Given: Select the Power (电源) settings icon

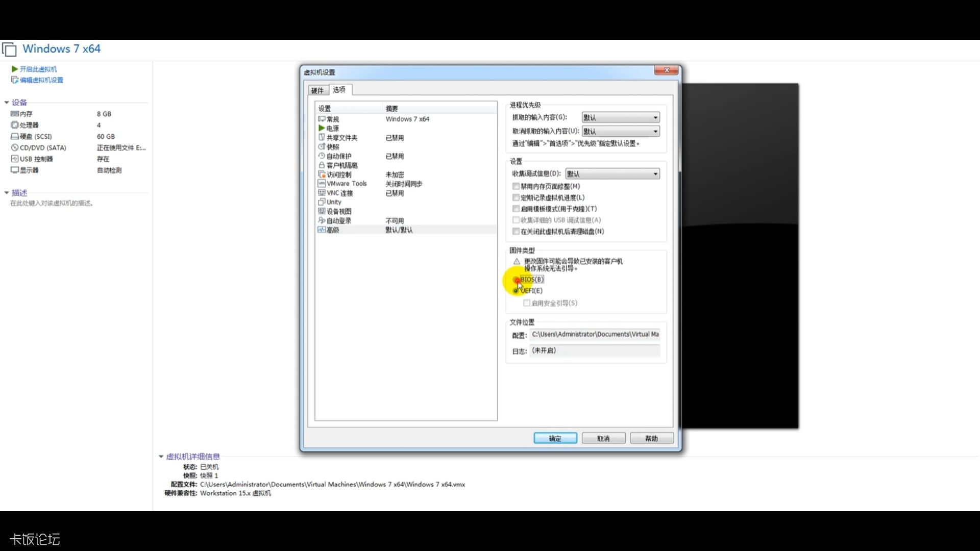Looking at the screenshot, I should coord(322,128).
